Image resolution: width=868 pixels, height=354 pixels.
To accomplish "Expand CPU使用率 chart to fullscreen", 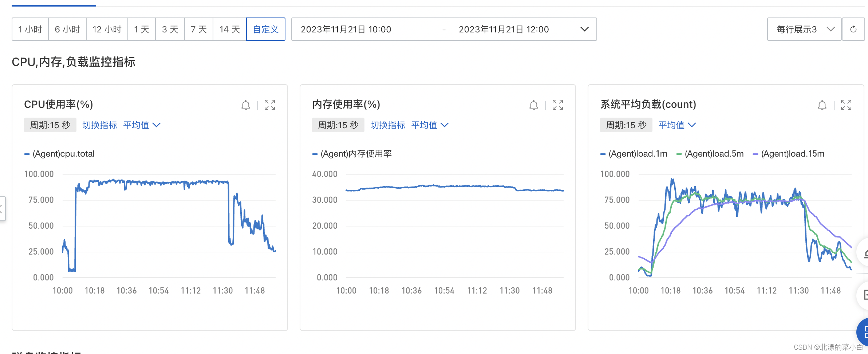I will click(270, 105).
